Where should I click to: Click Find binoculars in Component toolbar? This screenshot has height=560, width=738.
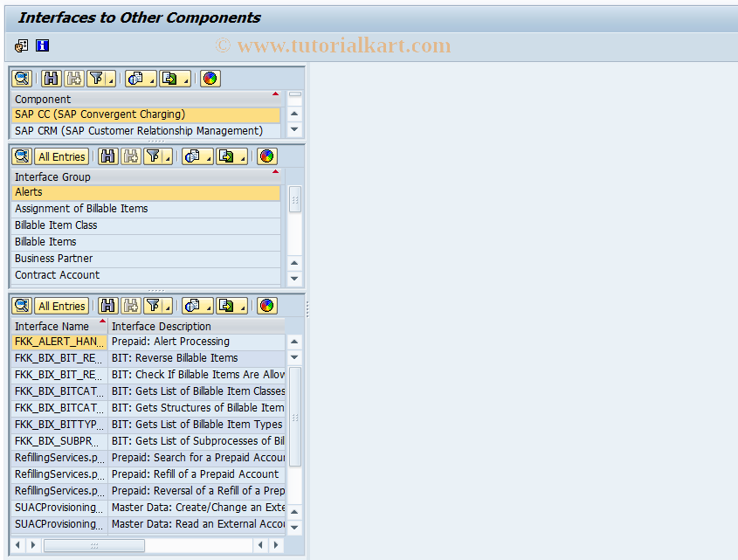[x=51, y=78]
